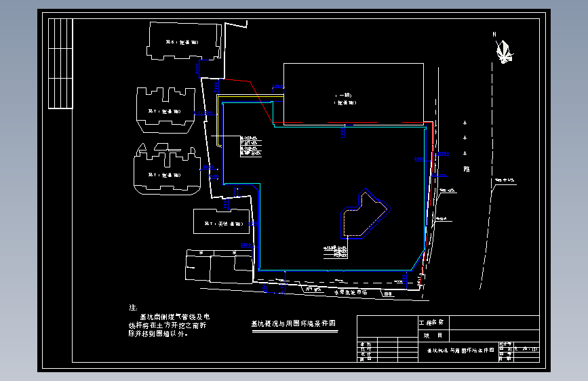Viewport: 588px width, 381px height.
Task: Click the revision grid table at top left
Action: point(60,64)
